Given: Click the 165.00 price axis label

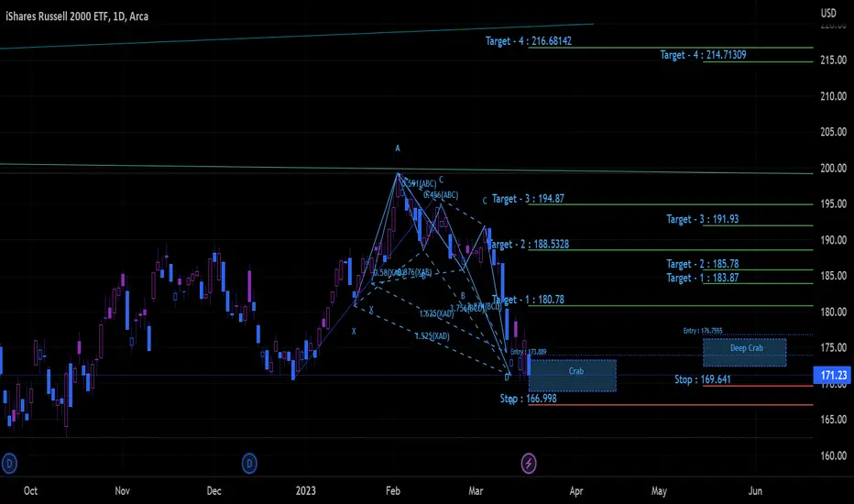Looking at the screenshot, I should 833,420.
